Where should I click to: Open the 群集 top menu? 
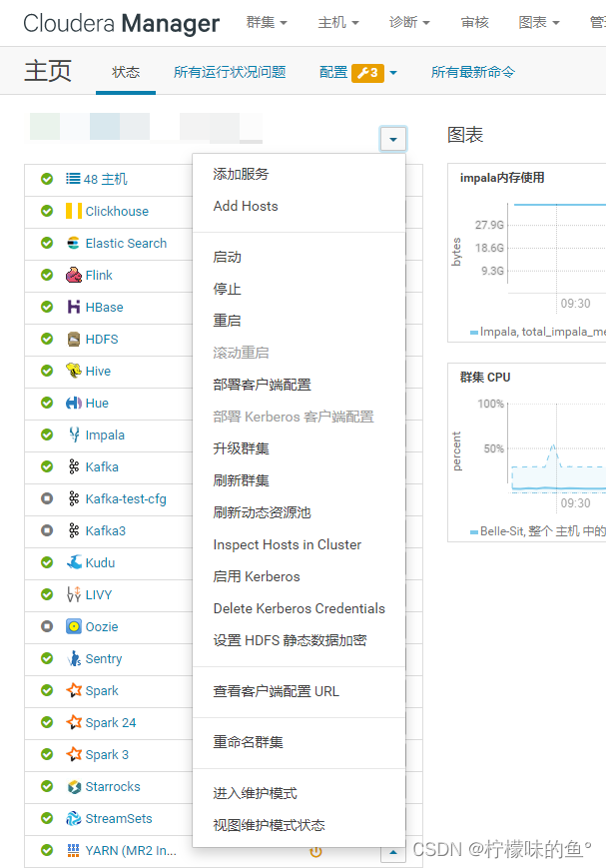267,23
